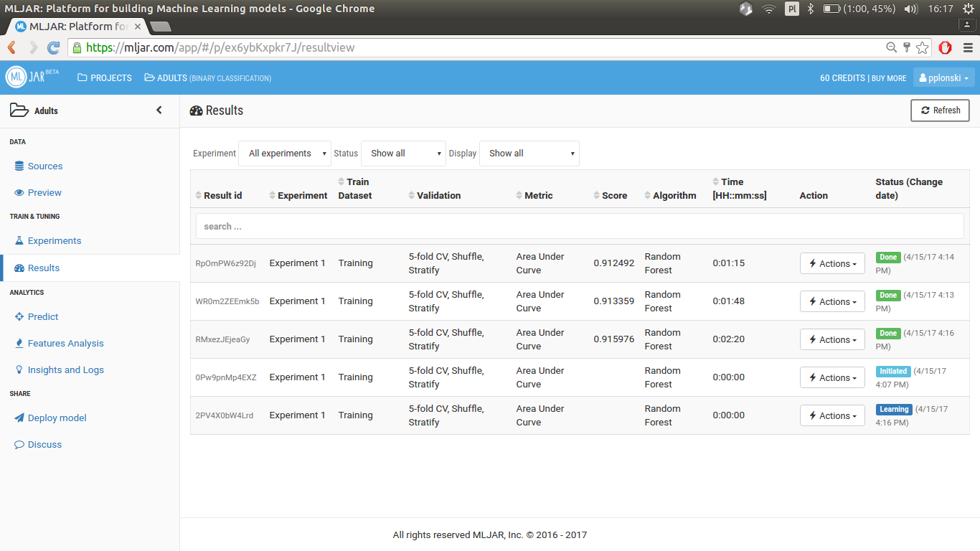The image size is (980, 551).
Task: Sort table by Metric column
Action: [x=534, y=195]
